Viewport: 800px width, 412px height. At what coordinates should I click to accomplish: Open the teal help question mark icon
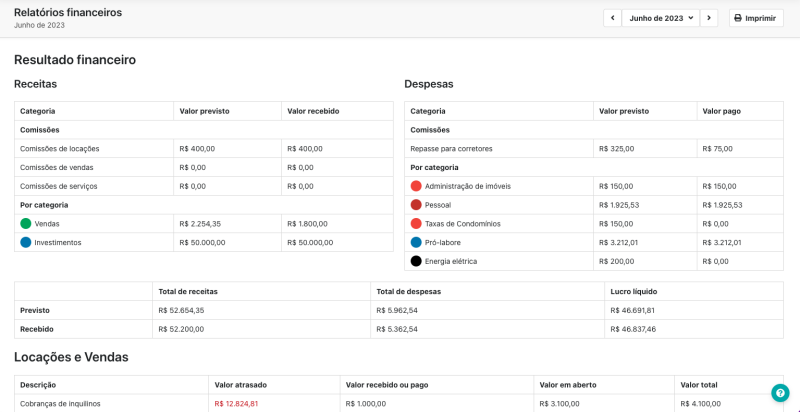click(780, 393)
